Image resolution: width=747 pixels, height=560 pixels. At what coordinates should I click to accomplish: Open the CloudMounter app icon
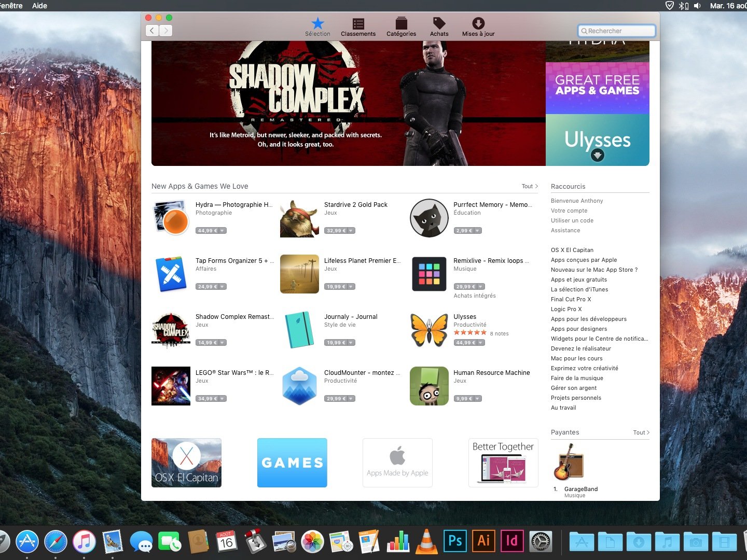(299, 386)
